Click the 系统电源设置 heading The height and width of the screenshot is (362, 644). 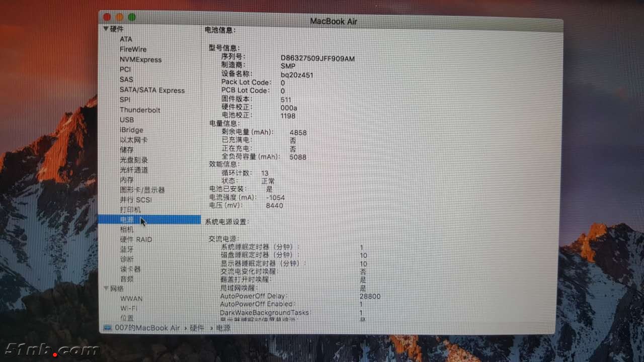pyautogui.click(x=227, y=222)
